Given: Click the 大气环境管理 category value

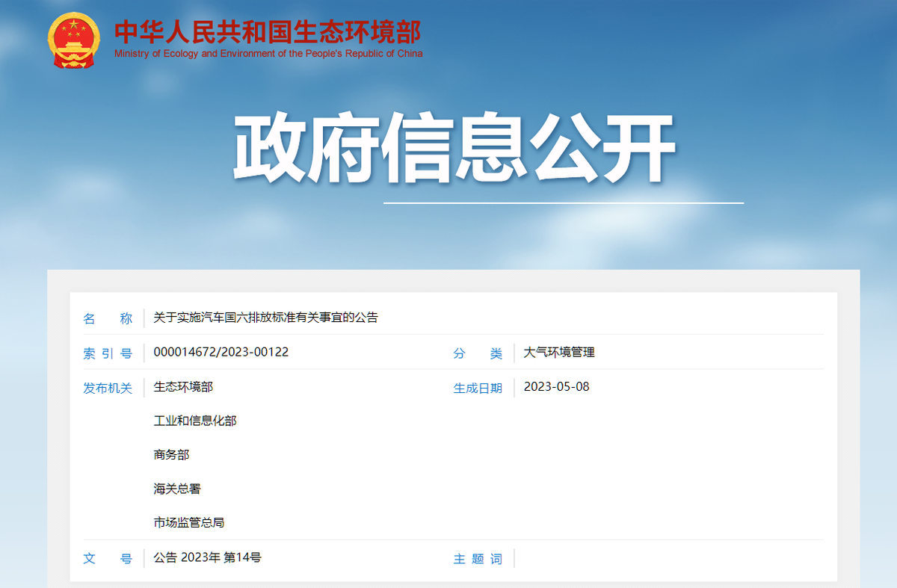Looking at the screenshot, I should coord(559,352).
